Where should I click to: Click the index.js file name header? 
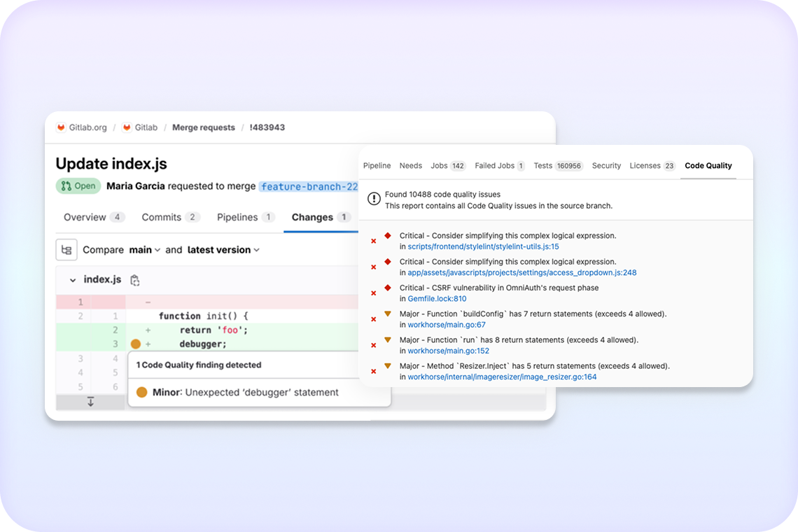point(102,279)
